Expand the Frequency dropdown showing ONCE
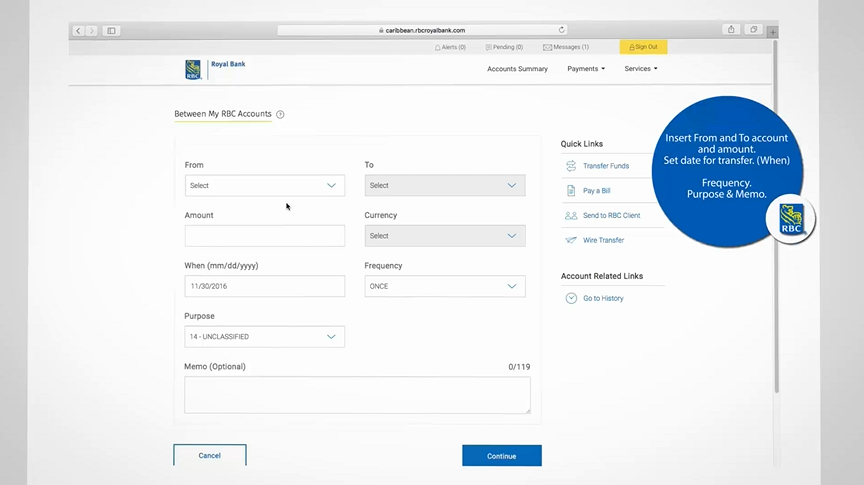Image resolution: width=864 pixels, height=485 pixels. (x=444, y=286)
